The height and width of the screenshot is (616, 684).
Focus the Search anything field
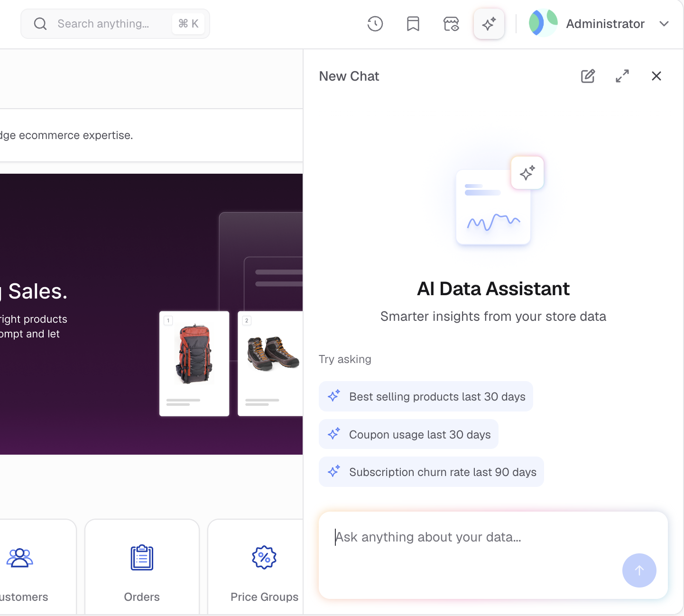pyautogui.click(x=115, y=24)
